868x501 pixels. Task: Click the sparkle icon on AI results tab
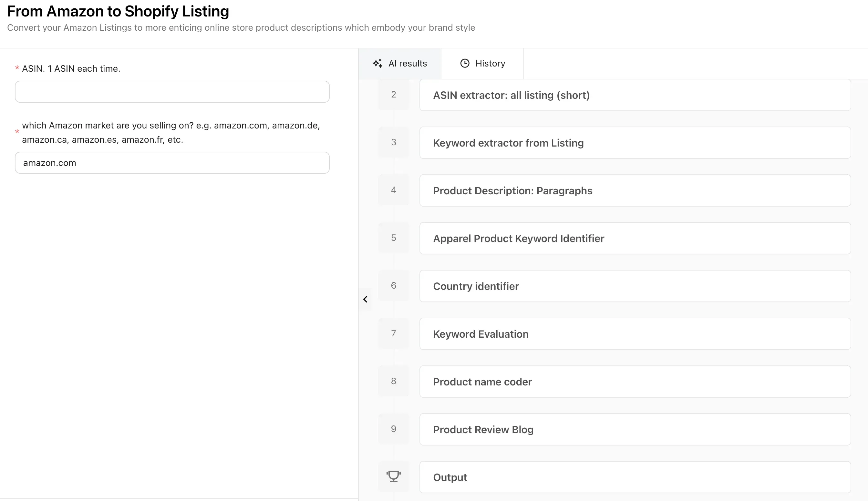377,63
